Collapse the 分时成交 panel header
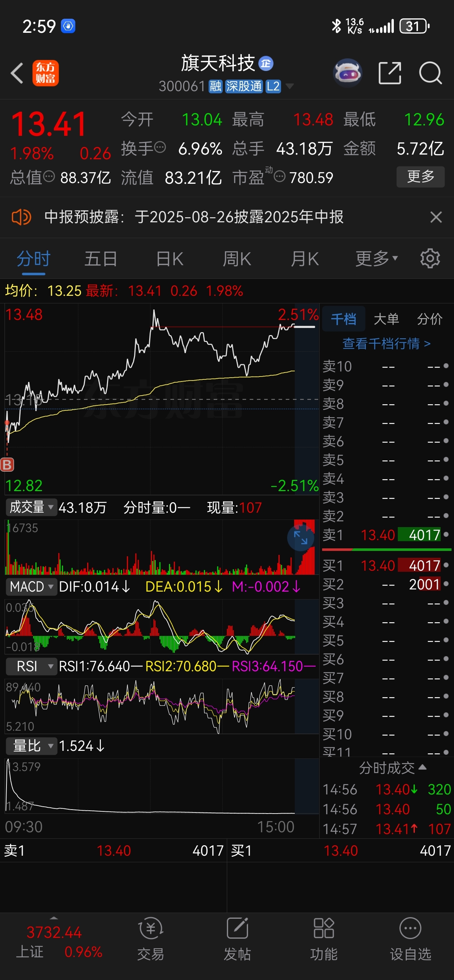The width and height of the screenshot is (454, 980). click(392, 768)
